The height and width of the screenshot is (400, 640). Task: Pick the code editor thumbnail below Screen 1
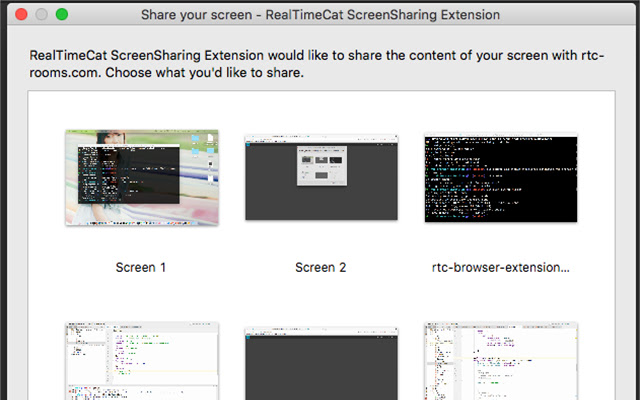point(142,361)
